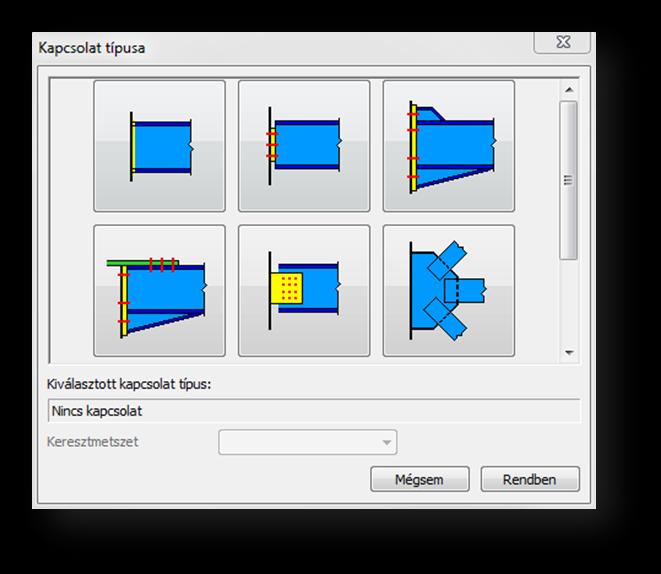The image size is (661, 574).
Task: Confirm with the Rendben button
Action: (x=530, y=479)
